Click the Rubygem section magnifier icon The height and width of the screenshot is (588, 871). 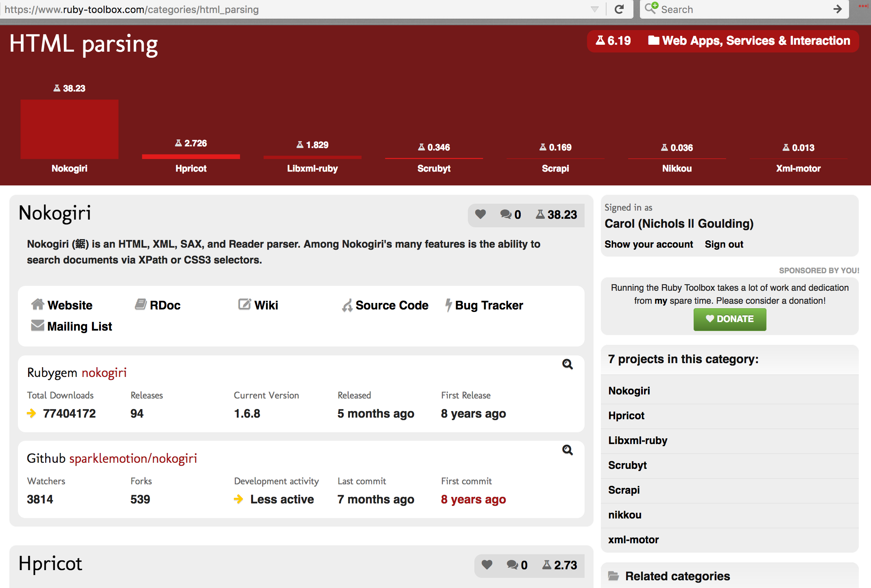pos(567,364)
